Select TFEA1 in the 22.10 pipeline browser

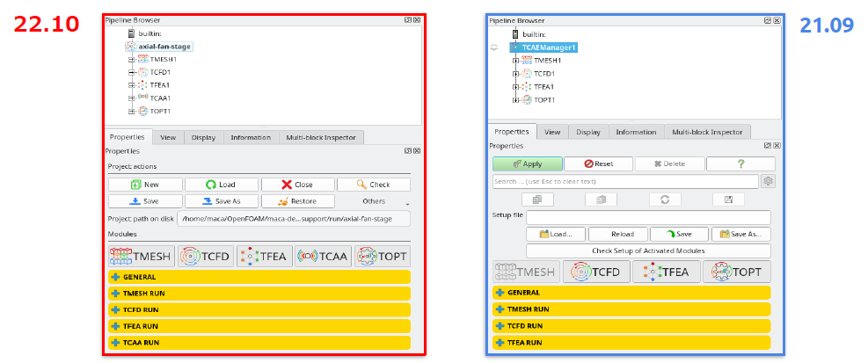click(159, 85)
